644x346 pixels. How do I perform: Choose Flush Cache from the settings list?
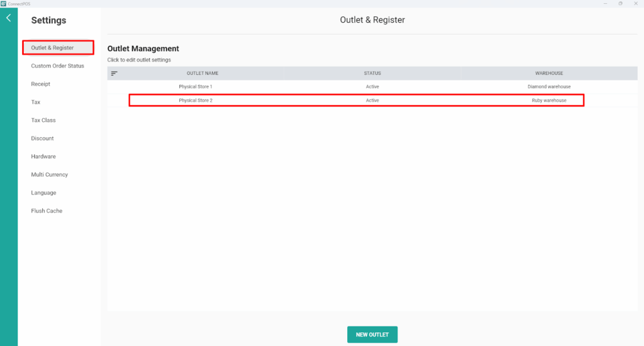[47, 211]
